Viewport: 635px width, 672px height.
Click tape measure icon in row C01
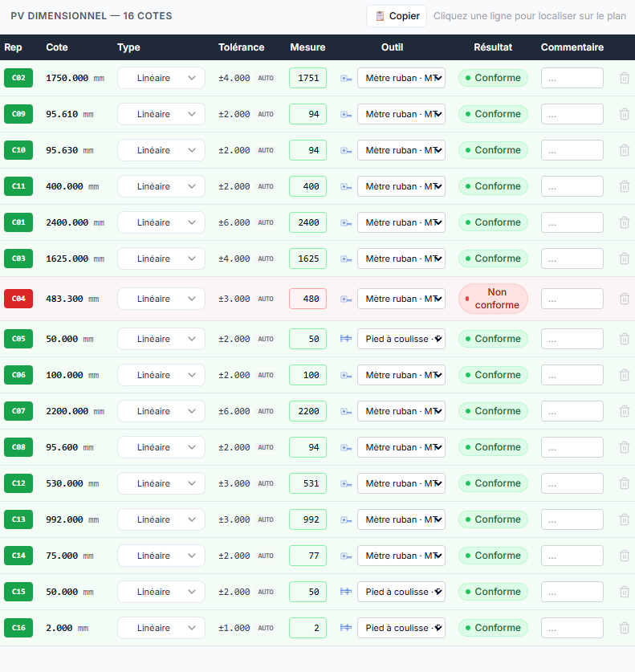346,223
